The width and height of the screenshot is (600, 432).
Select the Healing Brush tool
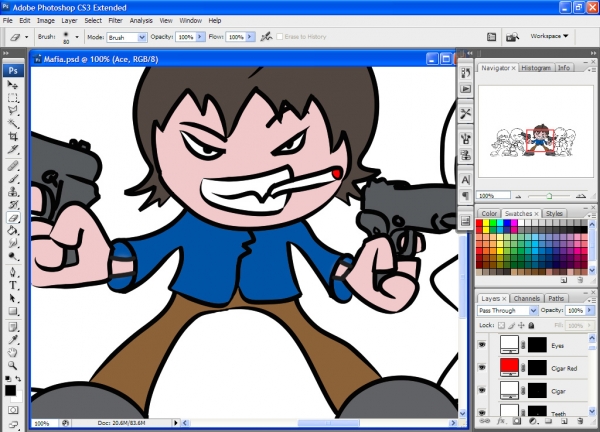coord(13,166)
